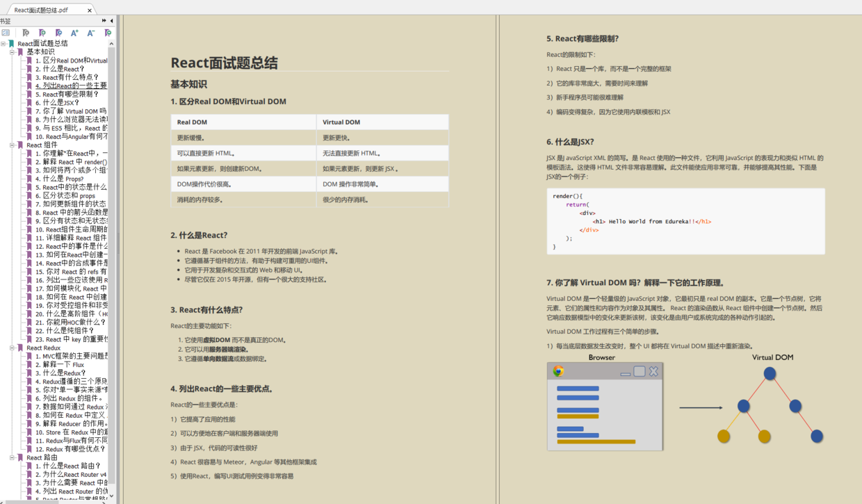
Task: Open the bookmark panel options menu icon
Action: pyautogui.click(x=6, y=33)
